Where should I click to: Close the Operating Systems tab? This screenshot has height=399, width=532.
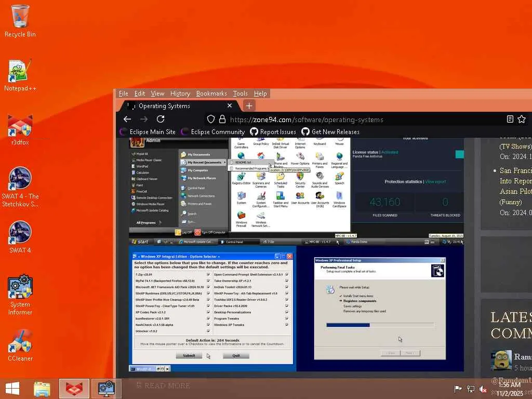click(230, 106)
